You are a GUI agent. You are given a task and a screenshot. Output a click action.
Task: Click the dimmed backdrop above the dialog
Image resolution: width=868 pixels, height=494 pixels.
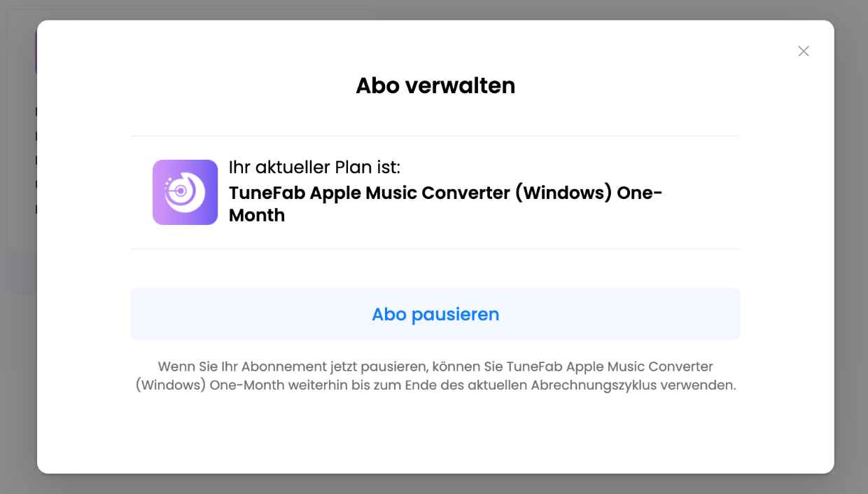click(434, 9)
